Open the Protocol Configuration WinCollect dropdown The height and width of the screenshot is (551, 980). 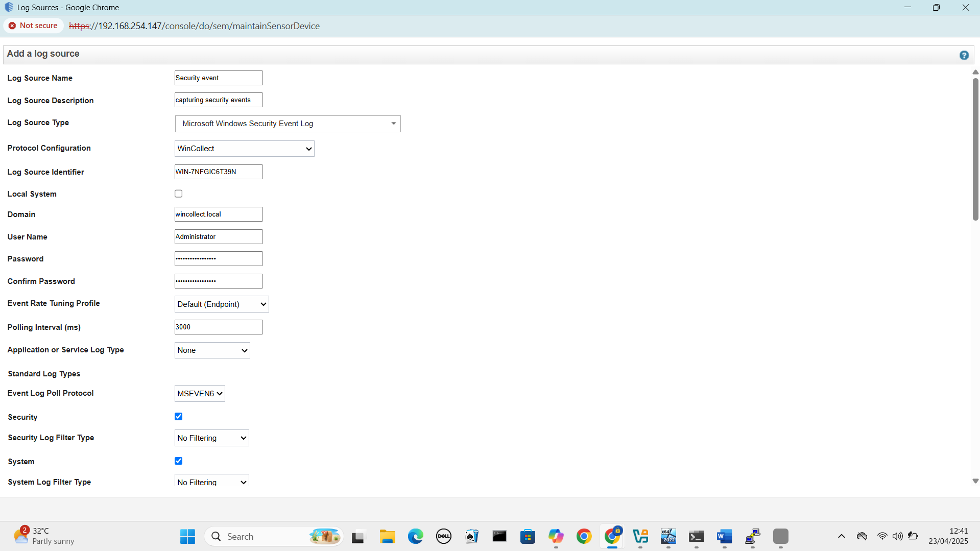[244, 149]
